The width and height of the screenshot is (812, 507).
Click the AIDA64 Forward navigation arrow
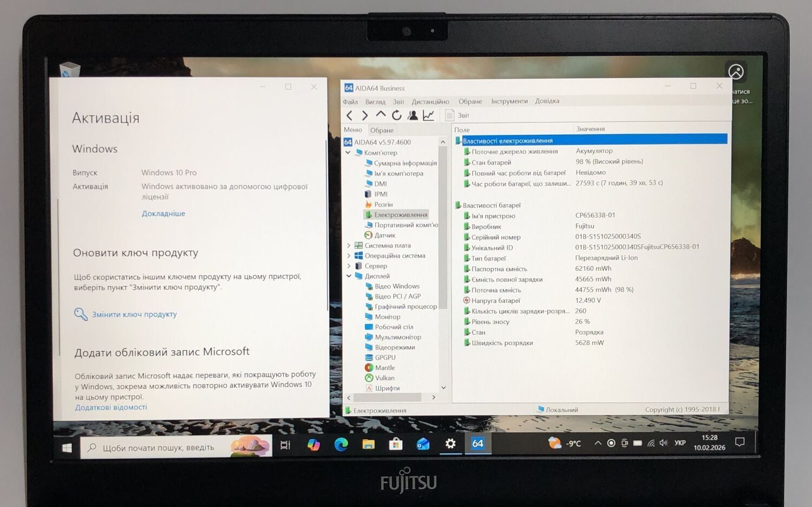point(365,115)
